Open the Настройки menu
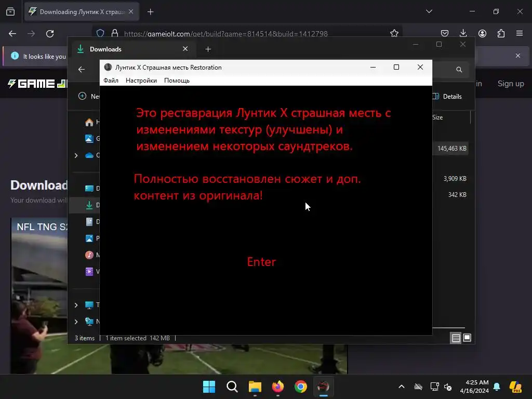The width and height of the screenshot is (532, 399). point(141,81)
